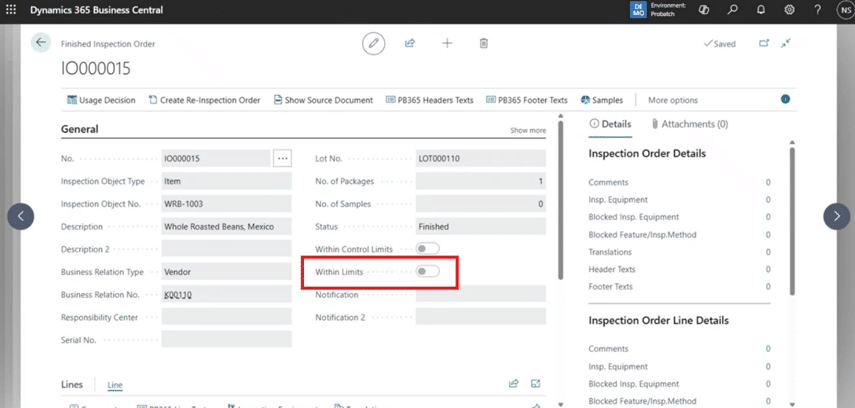Switch to the Attachments (0) tab
Viewport: 855px width, 408px height.
tap(690, 124)
